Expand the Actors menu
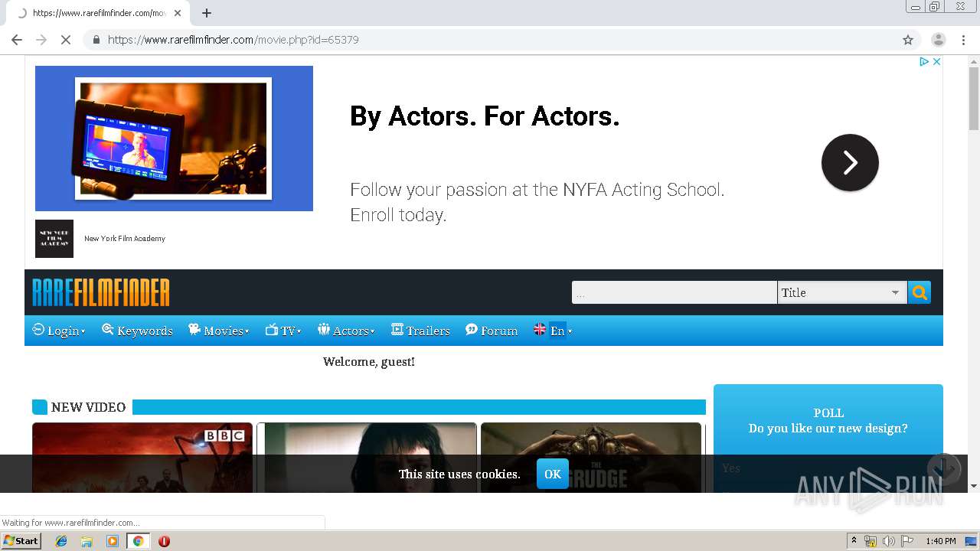The image size is (980, 551). (x=346, y=331)
